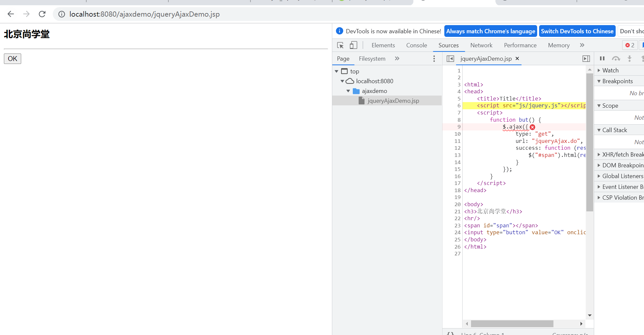Collapse the localhost:8080 tree node
Screen dimensions: 644x335
click(x=342, y=81)
